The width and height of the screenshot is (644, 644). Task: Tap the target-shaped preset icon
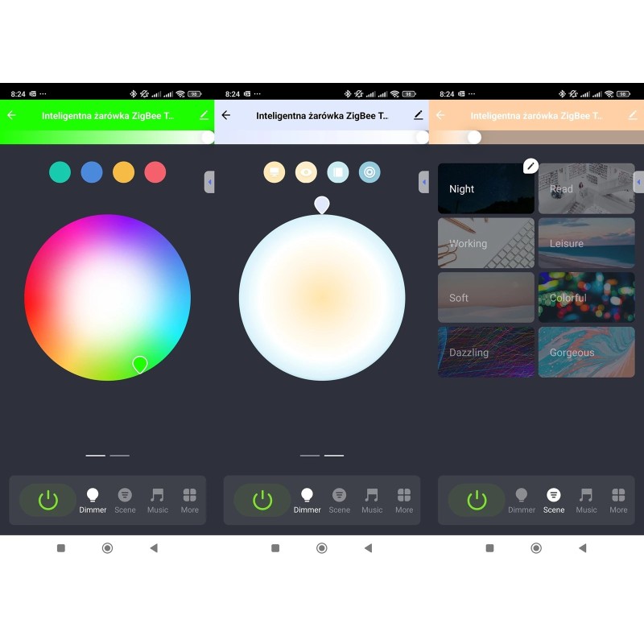tap(369, 171)
